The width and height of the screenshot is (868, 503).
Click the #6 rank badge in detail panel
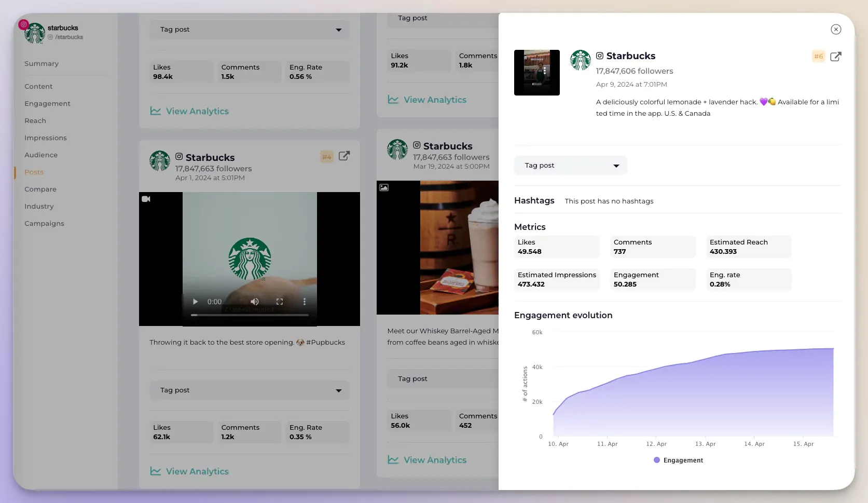click(818, 57)
